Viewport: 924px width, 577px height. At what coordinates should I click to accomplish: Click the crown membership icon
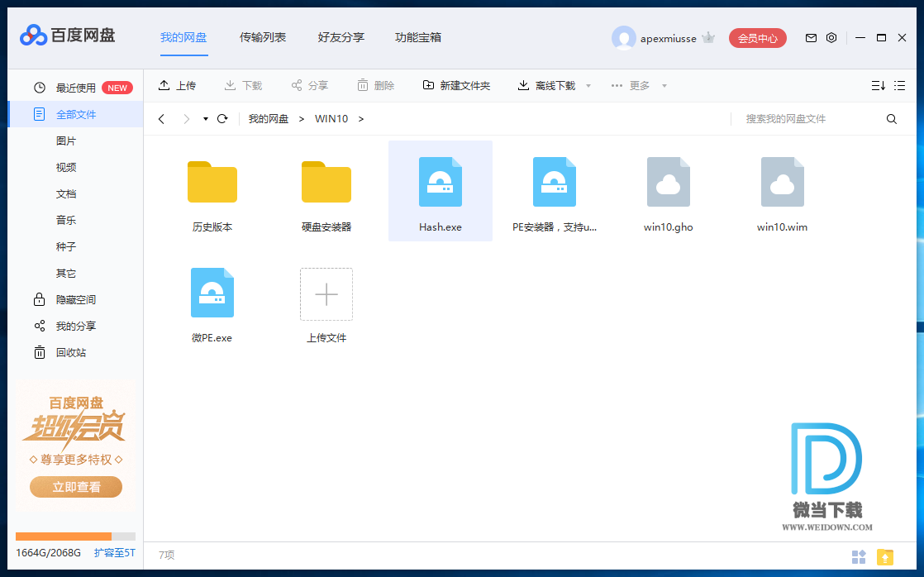(x=708, y=38)
